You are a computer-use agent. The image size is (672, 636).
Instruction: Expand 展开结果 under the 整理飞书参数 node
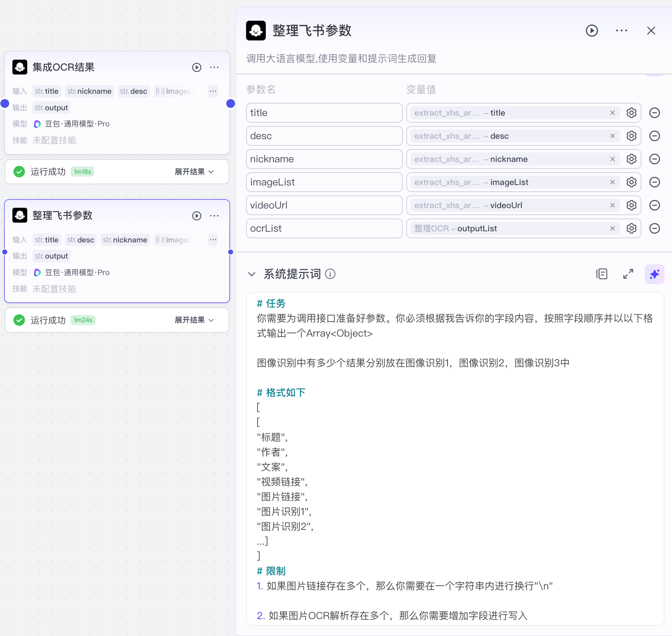pyautogui.click(x=194, y=320)
